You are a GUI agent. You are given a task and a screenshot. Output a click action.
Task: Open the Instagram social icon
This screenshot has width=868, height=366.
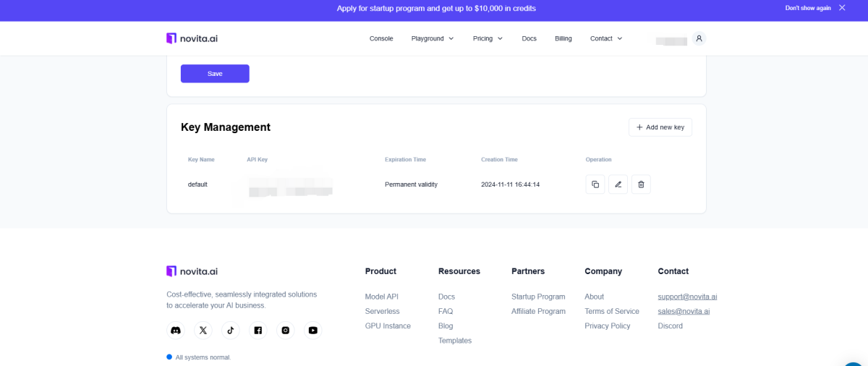[286, 331]
